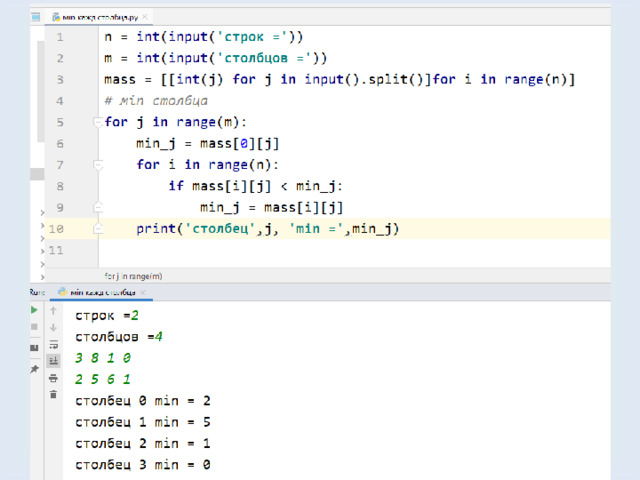Click line number 1 in the gutter
Image resolution: width=640 pixels, height=480 pixels.
(x=60, y=37)
